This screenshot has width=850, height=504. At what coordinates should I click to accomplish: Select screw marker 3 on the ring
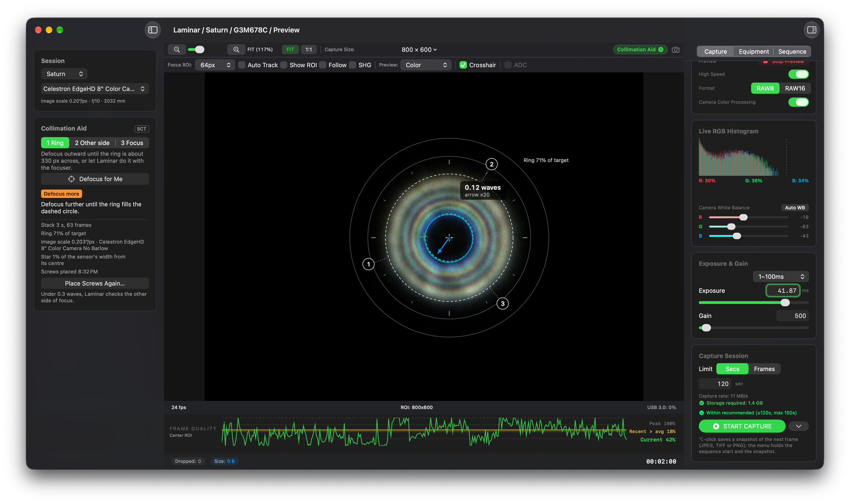click(503, 304)
